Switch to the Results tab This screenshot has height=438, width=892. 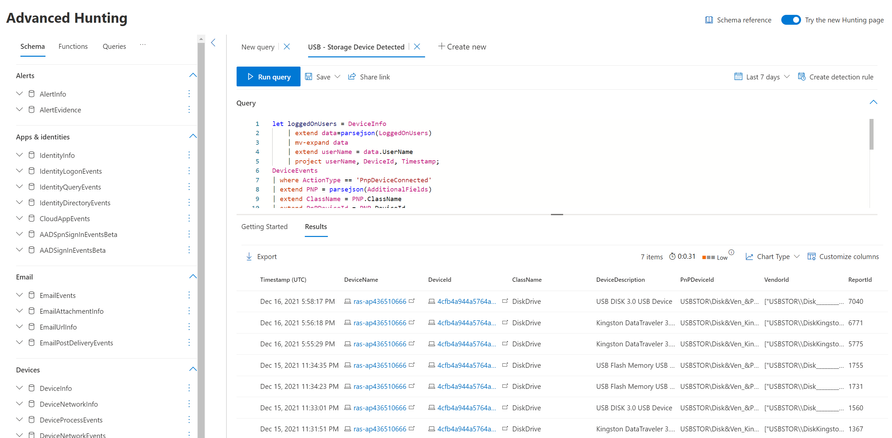pos(316,226)
